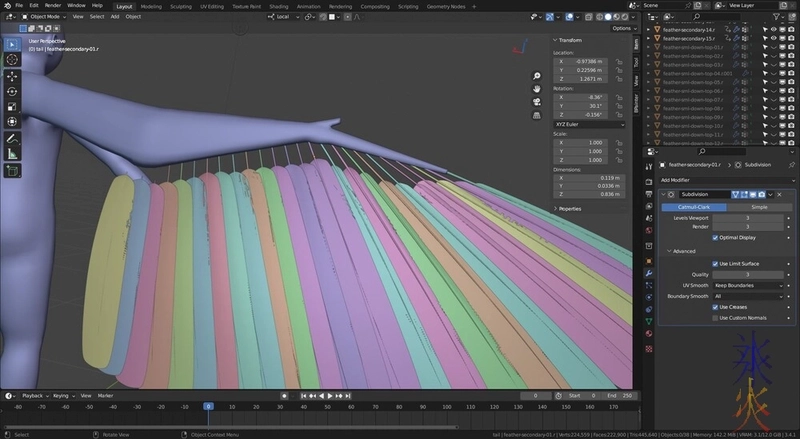Enable the Use Custom Normals checkbox

coord(716,318)
